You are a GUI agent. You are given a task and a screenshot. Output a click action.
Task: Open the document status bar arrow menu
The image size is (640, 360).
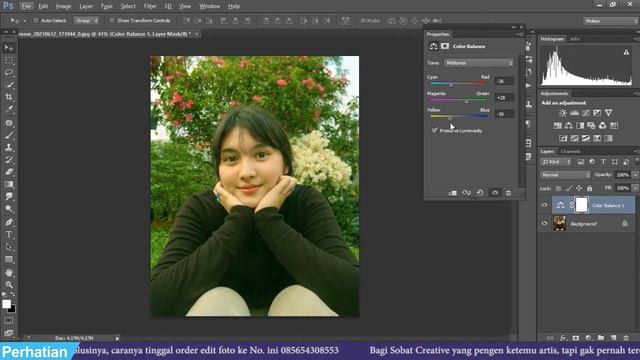(117, 338)
